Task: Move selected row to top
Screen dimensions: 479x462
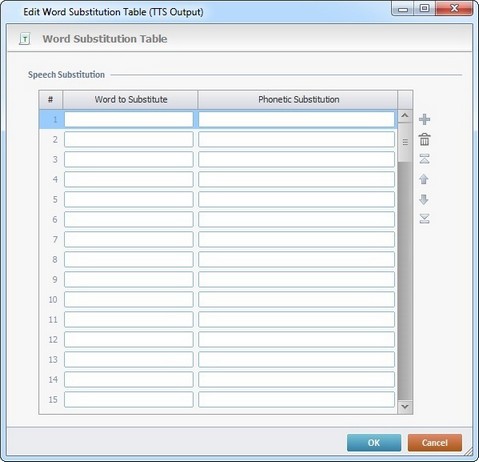Action: 424,159
